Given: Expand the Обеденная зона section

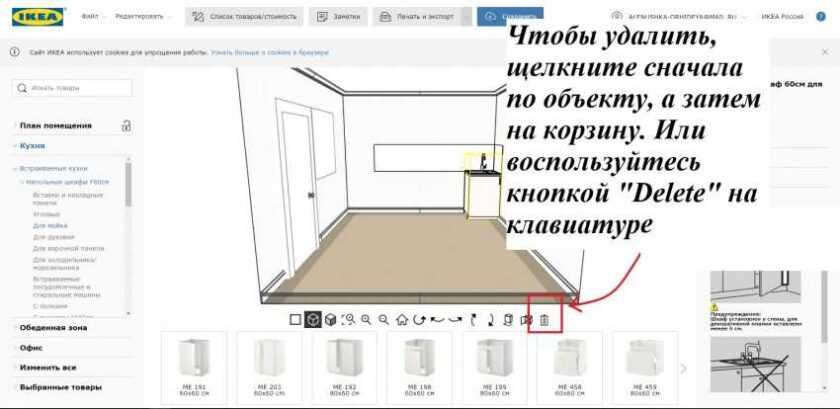Looking at the screenshot, I should coord(55,327).
